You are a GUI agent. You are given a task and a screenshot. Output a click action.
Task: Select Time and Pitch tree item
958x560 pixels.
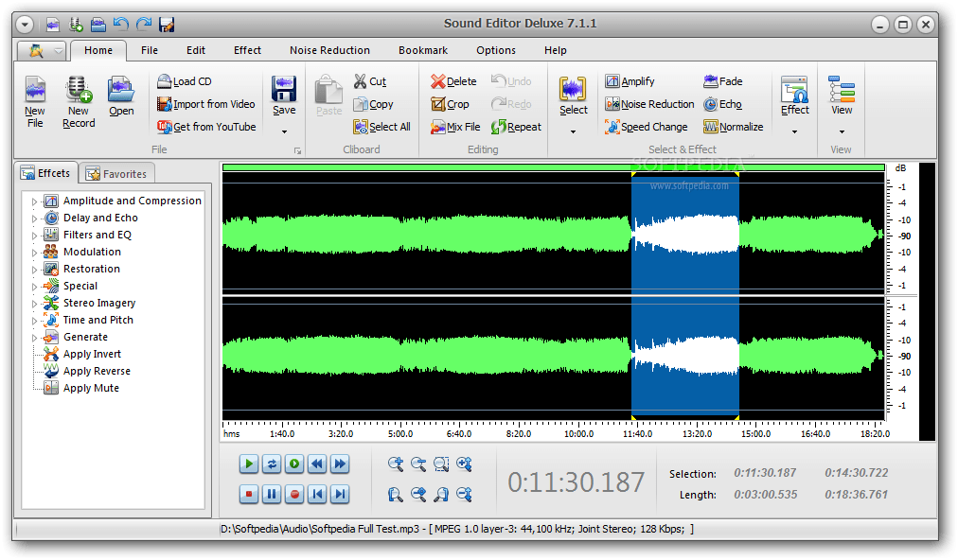point(98,320)
